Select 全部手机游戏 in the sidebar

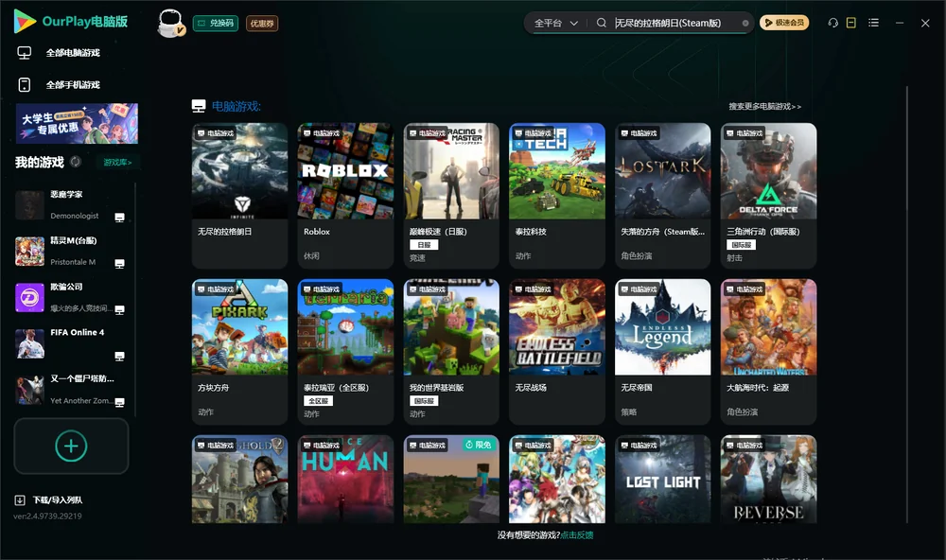pyautogui.click(x=73, y=85)
